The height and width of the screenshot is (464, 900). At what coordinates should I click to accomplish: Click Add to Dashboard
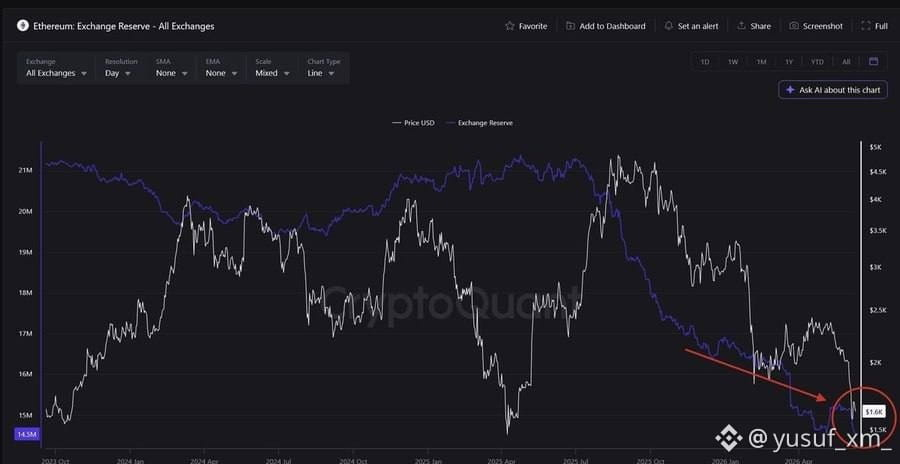606,26
